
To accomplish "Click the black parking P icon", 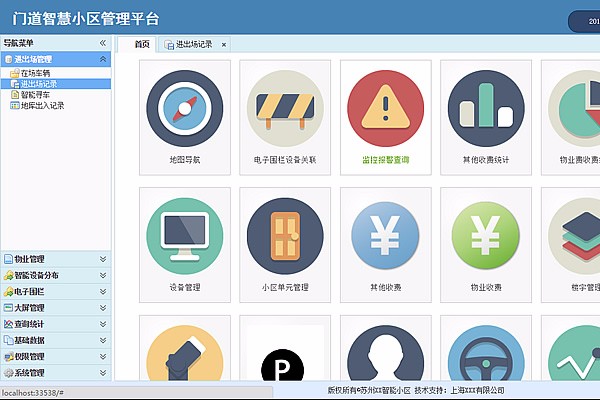I will [x=282, y=365].
